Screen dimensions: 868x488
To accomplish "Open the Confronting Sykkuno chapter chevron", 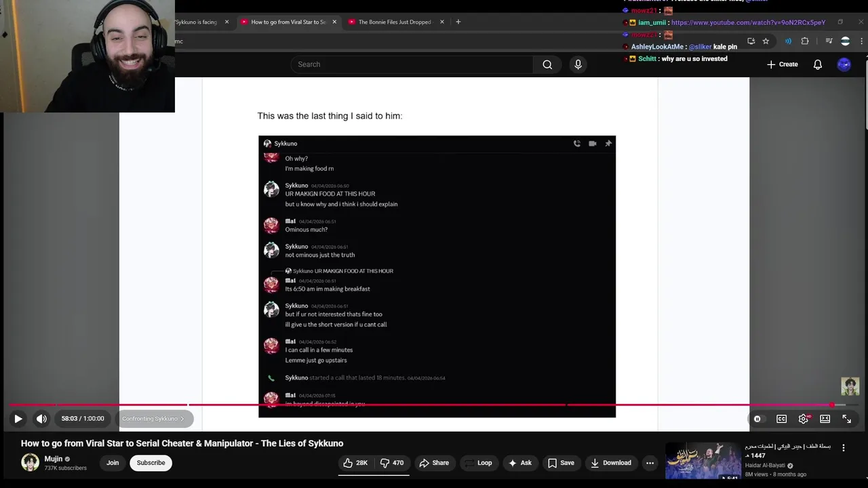I will (182, 419).
